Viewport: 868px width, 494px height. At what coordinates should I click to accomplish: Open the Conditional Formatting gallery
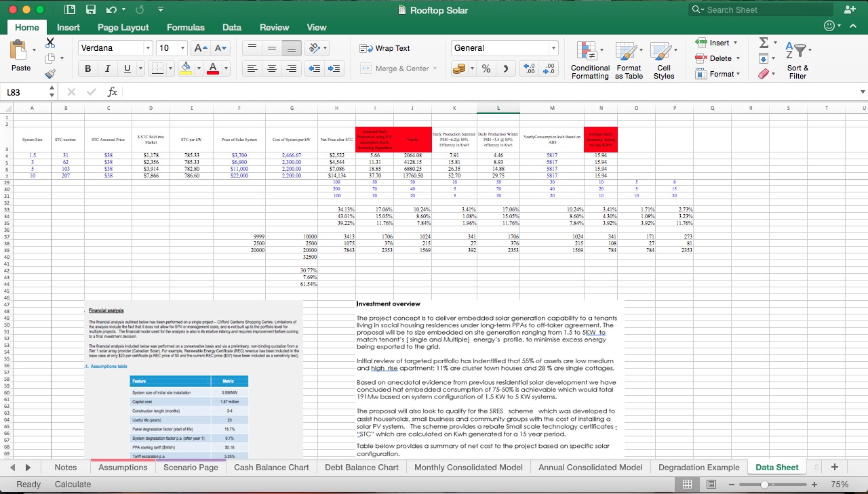point(589,60)
